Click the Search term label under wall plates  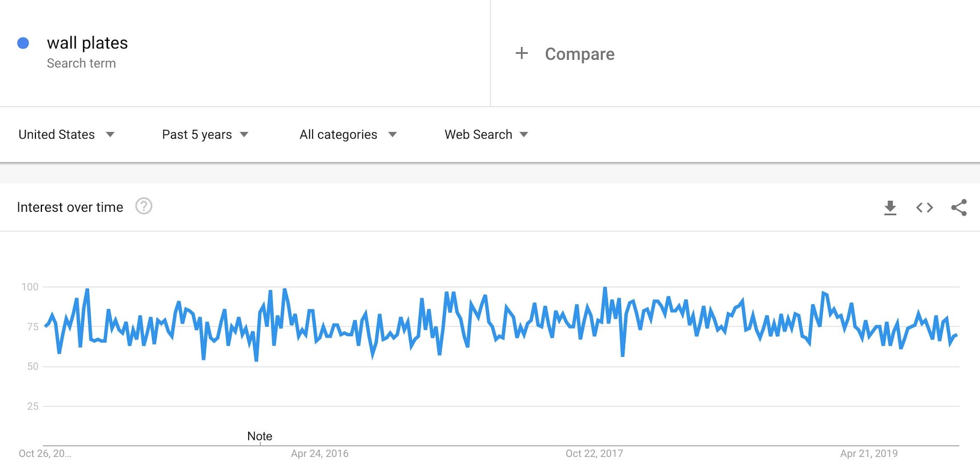pos(82,63)
